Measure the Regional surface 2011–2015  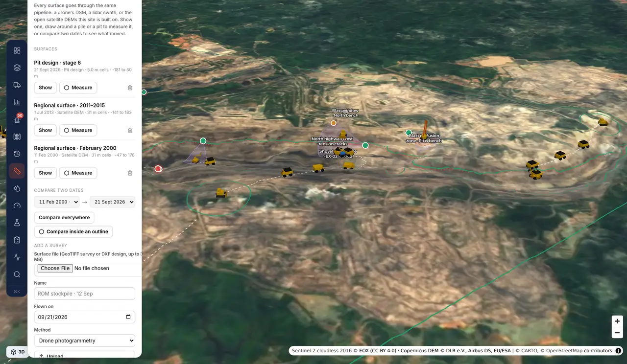(78, 130)
